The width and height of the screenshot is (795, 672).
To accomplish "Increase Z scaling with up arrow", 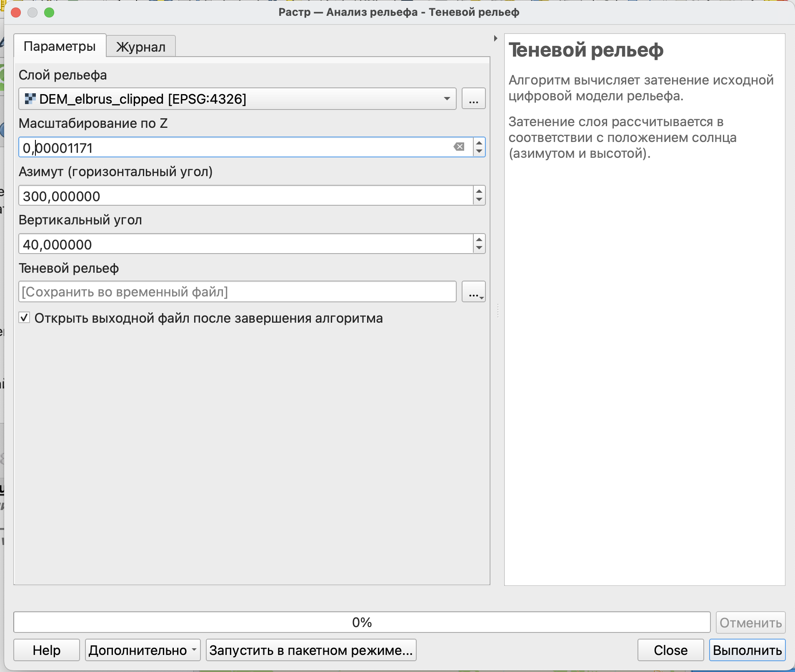I will click(479, 142).
